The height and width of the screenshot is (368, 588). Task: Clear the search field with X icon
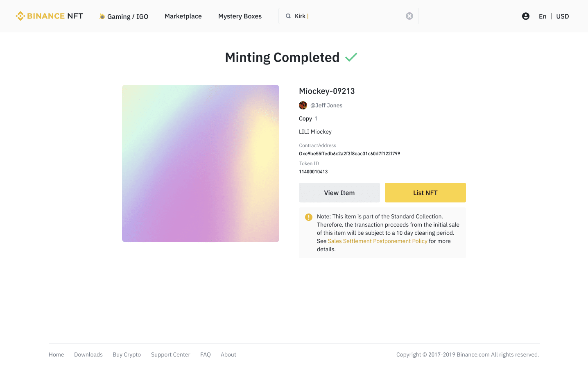tap(409, 16)
